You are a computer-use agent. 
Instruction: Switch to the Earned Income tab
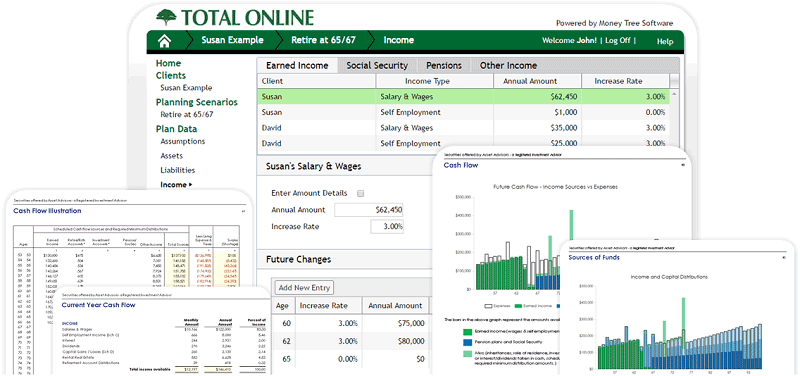point(297,65)
